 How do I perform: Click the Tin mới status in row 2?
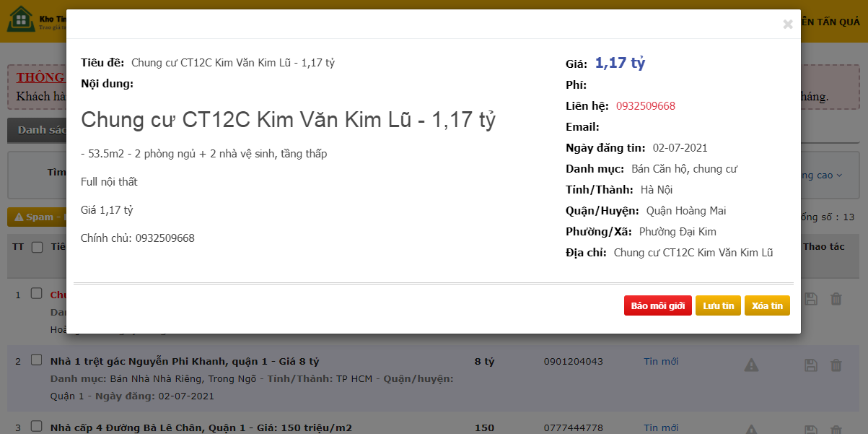click(661, 361)
